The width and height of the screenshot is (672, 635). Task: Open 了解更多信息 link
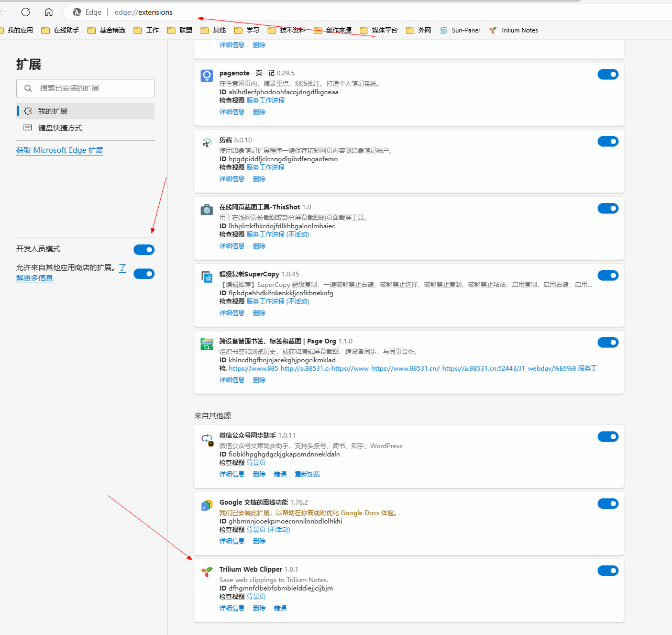click(35, 278)
